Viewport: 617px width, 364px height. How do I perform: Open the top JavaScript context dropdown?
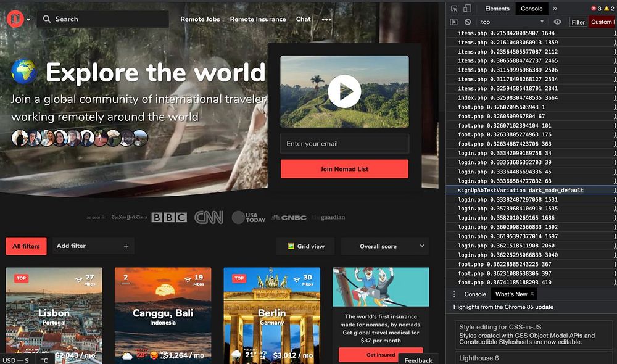(x=512, y=22)
